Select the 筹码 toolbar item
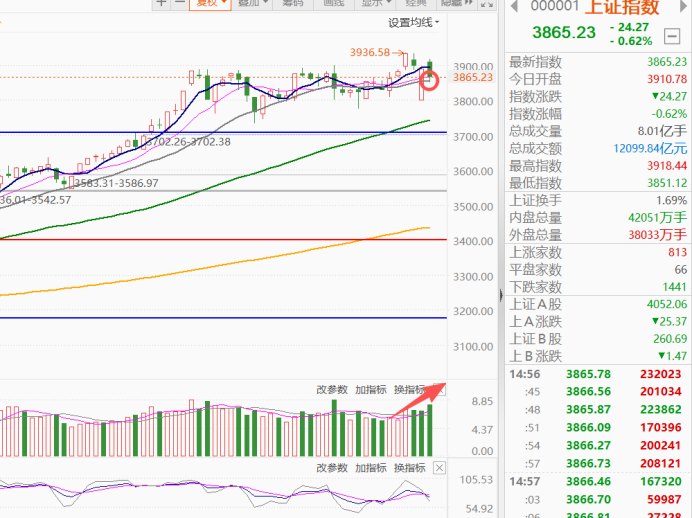The height and width of the screenshot is (518, 692). [x=294, y=4]
